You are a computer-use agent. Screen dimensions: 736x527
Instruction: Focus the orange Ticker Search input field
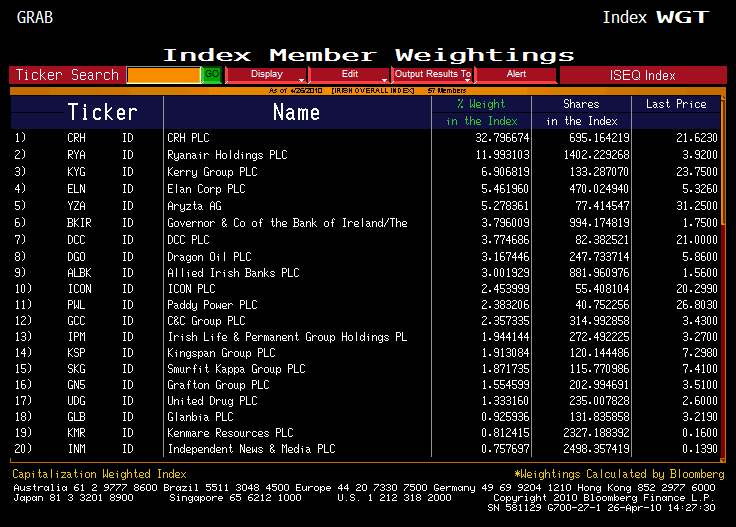coord(164,75)
